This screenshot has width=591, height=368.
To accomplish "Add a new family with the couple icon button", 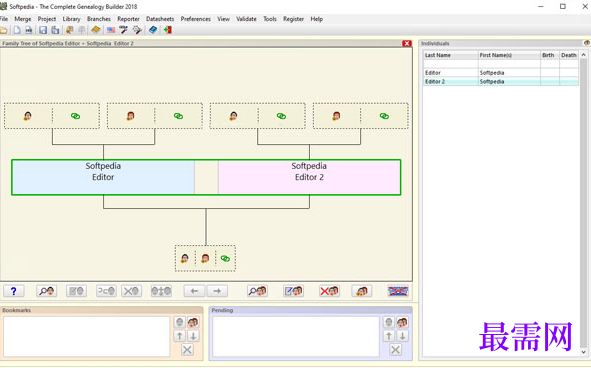I will click(361, 291).
